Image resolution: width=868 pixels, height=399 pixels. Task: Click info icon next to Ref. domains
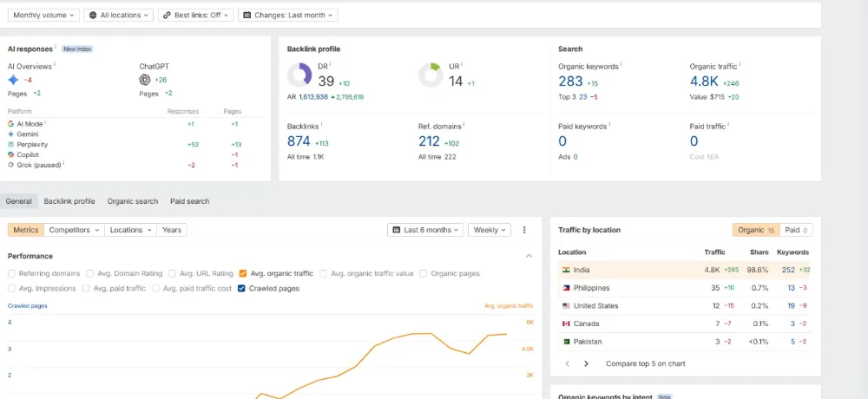pos(464,125)
